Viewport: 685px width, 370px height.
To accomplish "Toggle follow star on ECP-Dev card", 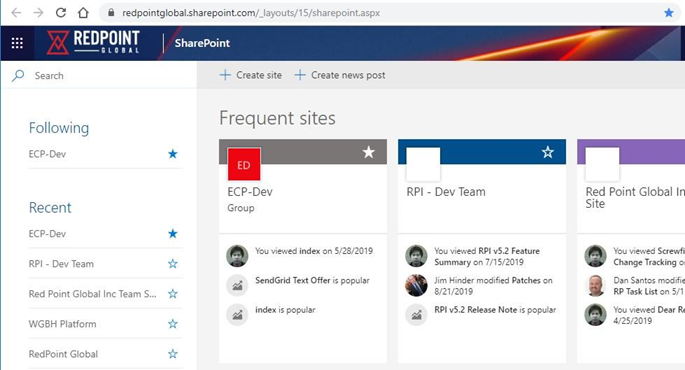I will point(369,152).
